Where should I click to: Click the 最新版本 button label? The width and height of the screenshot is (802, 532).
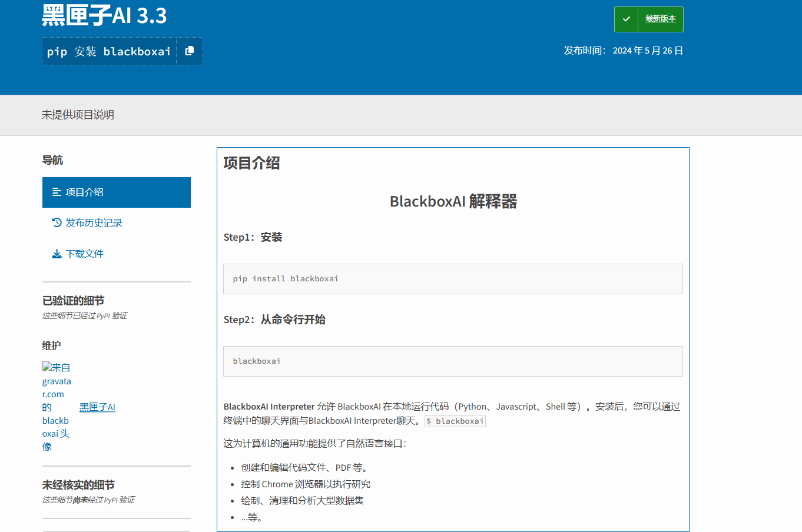click(660, 19)
